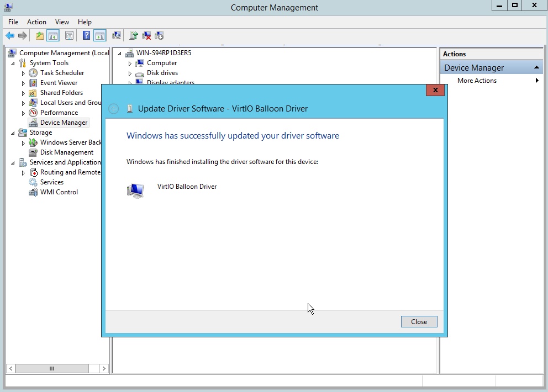The width and height of the screenshot is (548, 392).
Task: Toggle Show/Hide Action Pane icon
Action: click(100, 35)
